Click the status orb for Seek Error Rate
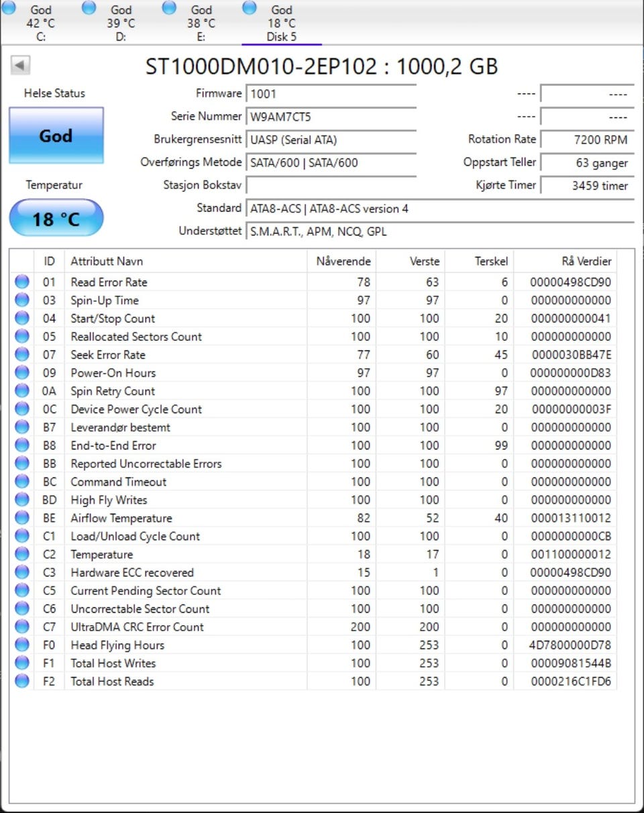The width and height of the screenshot is (644, 813). click(22, 354)
